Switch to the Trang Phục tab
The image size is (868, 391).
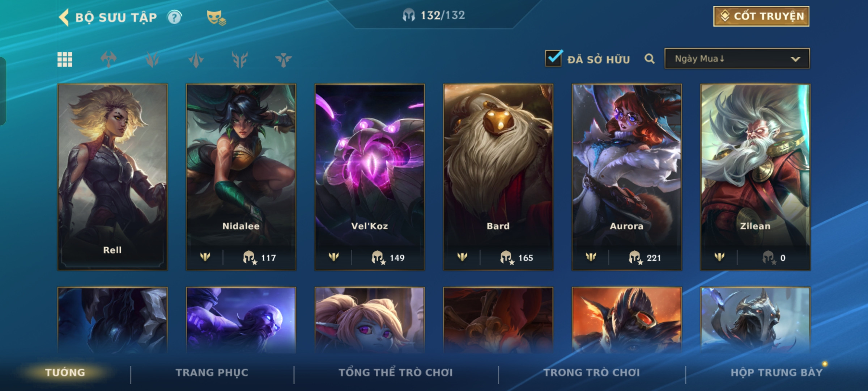[212, 373]
